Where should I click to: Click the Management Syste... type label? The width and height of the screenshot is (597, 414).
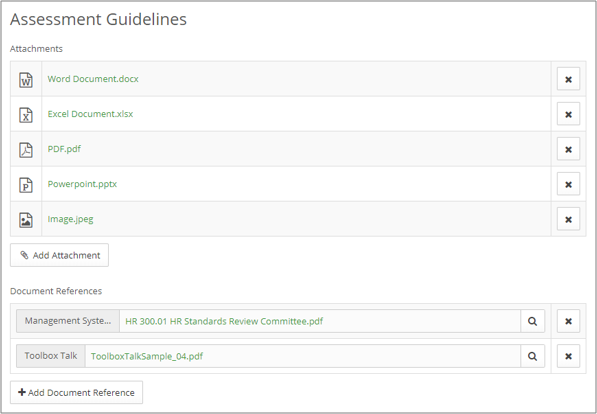pos(68,321)
